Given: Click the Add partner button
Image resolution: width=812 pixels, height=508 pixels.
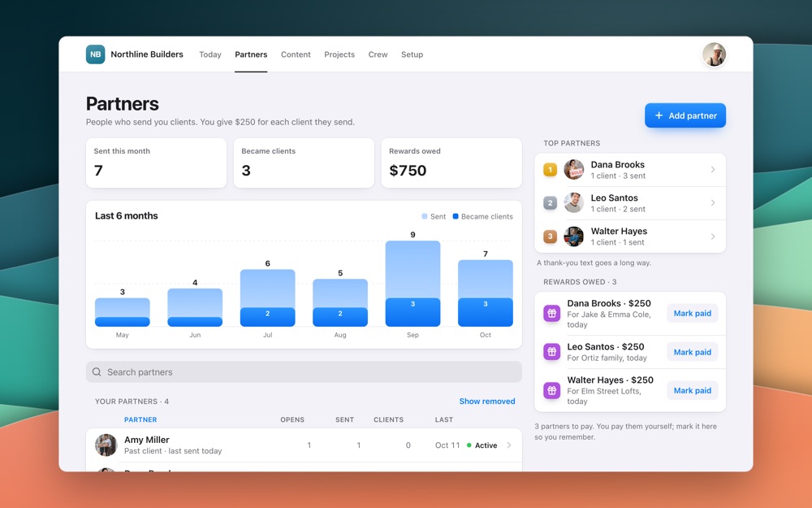Looking at the screenshot, I should click(685, 115).
